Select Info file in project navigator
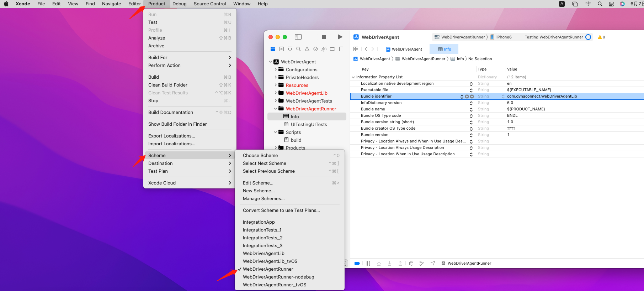 pos(307,116)
